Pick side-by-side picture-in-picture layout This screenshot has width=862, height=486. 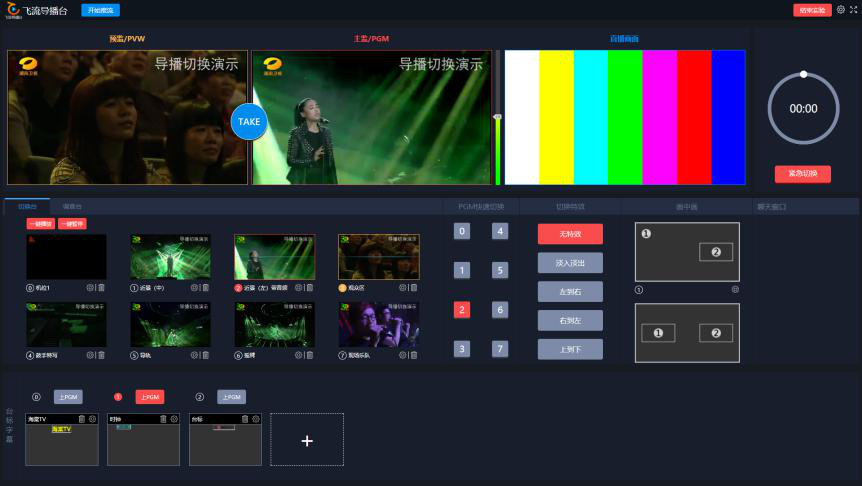[687, 333]
